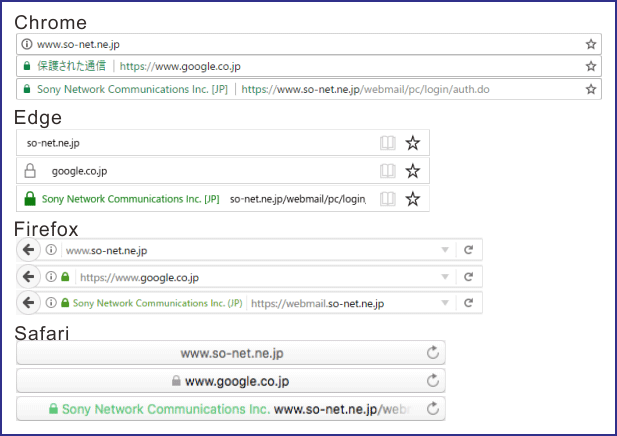Click Chrome URL https://www.google.co.jp

(x=180, y=67)
